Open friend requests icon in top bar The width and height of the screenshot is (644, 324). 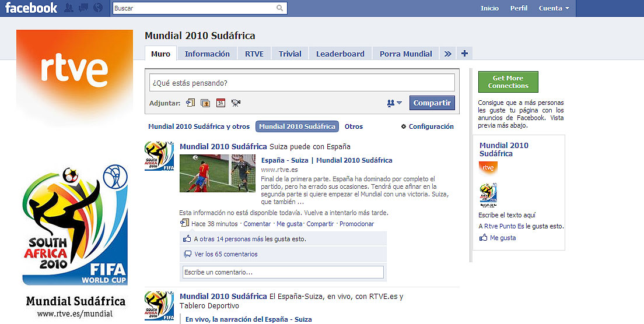pyautogui.click(x=69, y=8)
